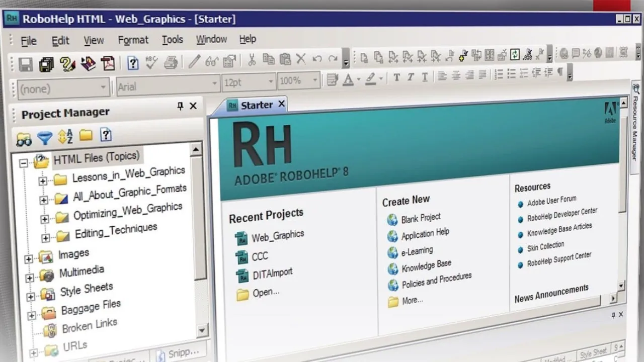Toggle Underline text formatting
This screenshot has width=644, height=362.
coord(425,76)
